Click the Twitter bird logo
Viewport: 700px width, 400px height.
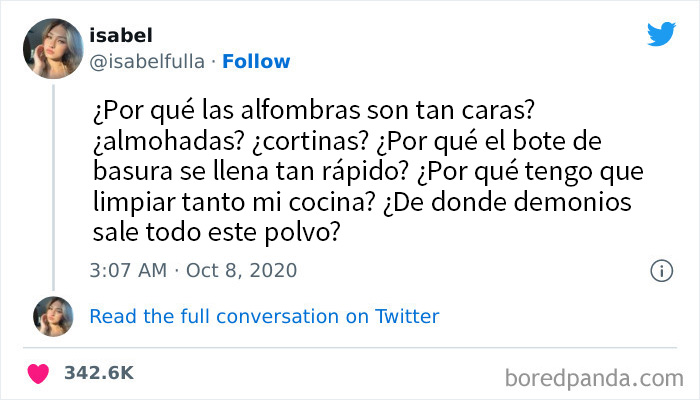point(661,34)
